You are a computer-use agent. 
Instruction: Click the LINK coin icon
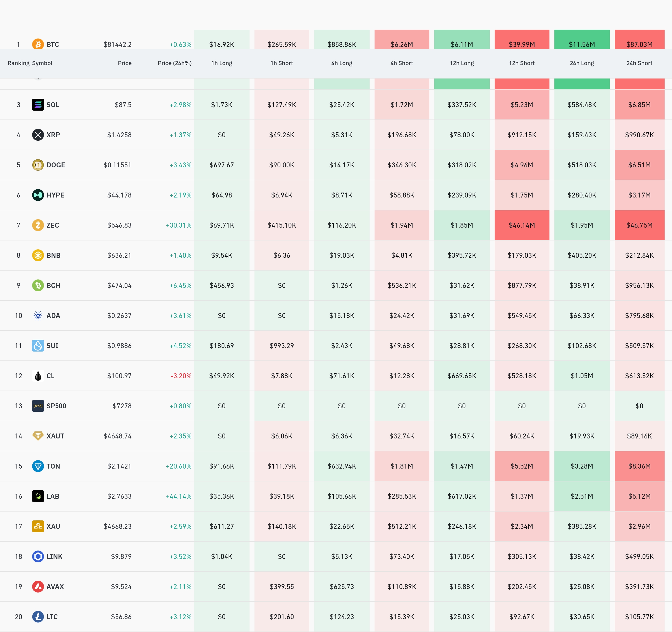38,556
